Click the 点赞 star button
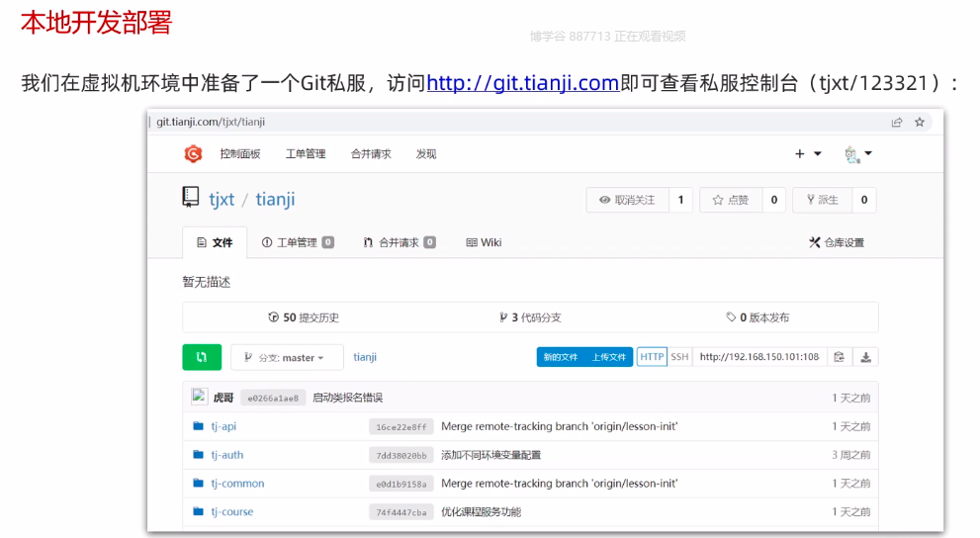The width and height of the screenshot is (980, 538). click(731, 200)
